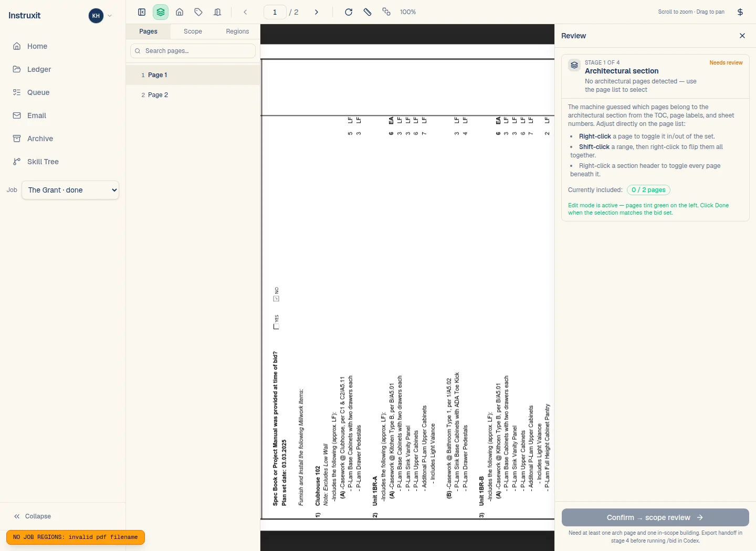Click the 'NO JOB REGIONS' warning banner

point(75,537)
